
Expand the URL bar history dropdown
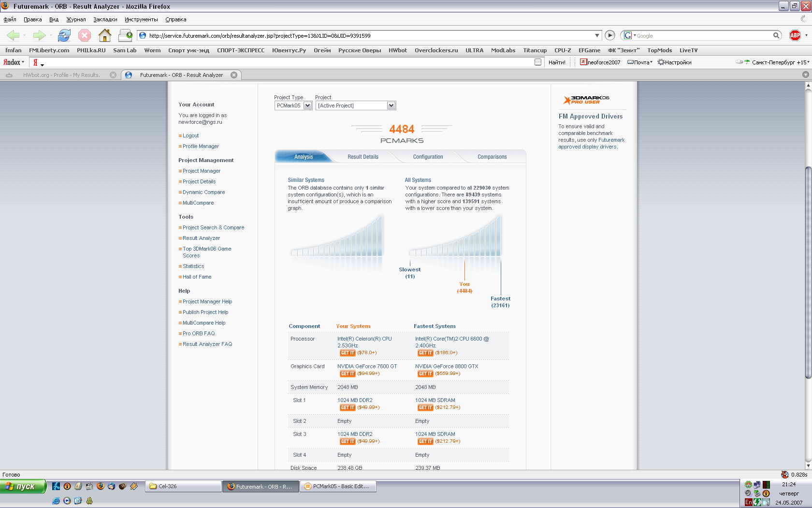click(x=597, y=35)
